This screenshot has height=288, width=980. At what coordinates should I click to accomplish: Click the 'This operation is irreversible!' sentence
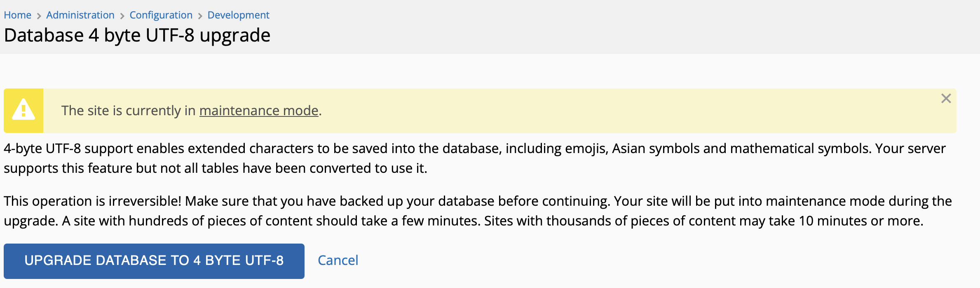(93, 201)
